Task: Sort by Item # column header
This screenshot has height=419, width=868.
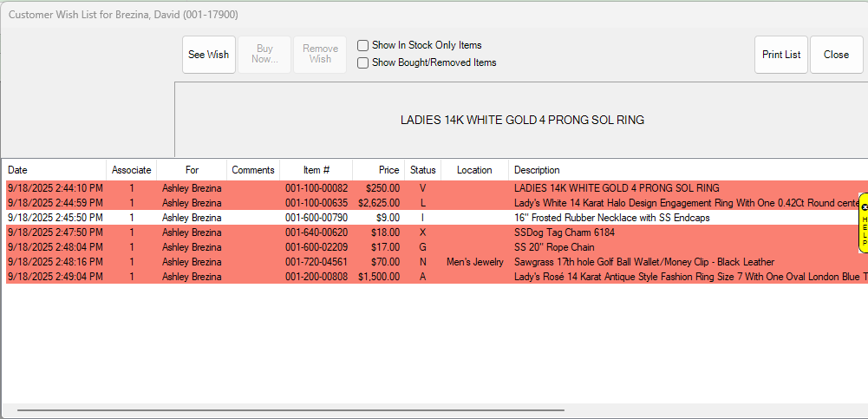Action: tap(316, 170)
